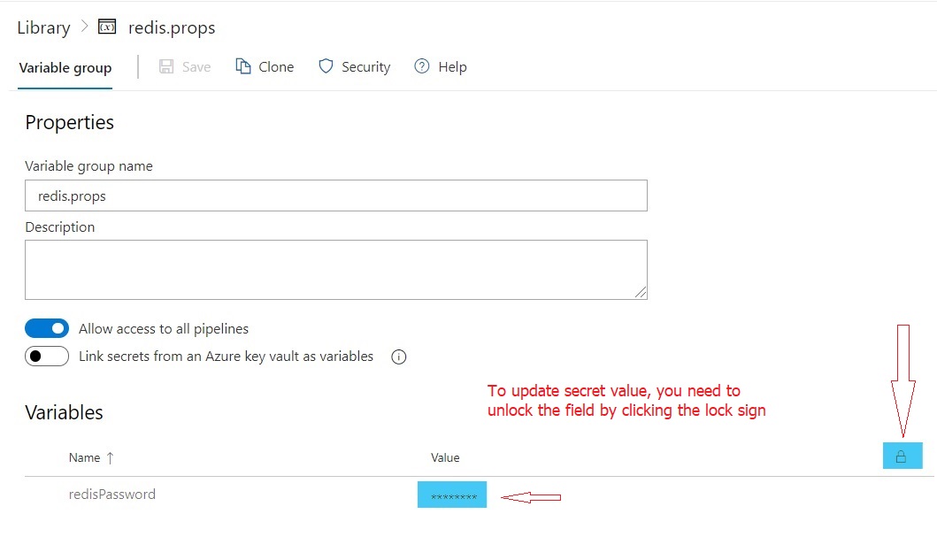Click the Name column sort arrow

110,457
